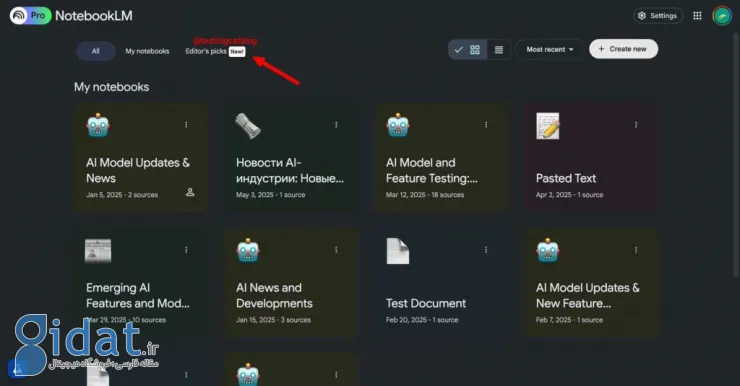Click robot icon on AI News and Developments card
740x386 pixels.
pyautogui.click(x=248, y=251)
